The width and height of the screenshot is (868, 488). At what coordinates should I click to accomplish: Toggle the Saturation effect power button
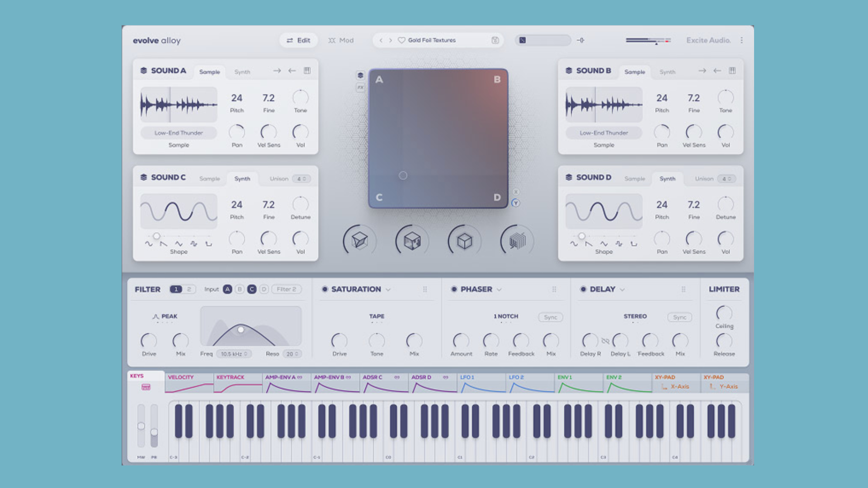[x=325, y=289]
